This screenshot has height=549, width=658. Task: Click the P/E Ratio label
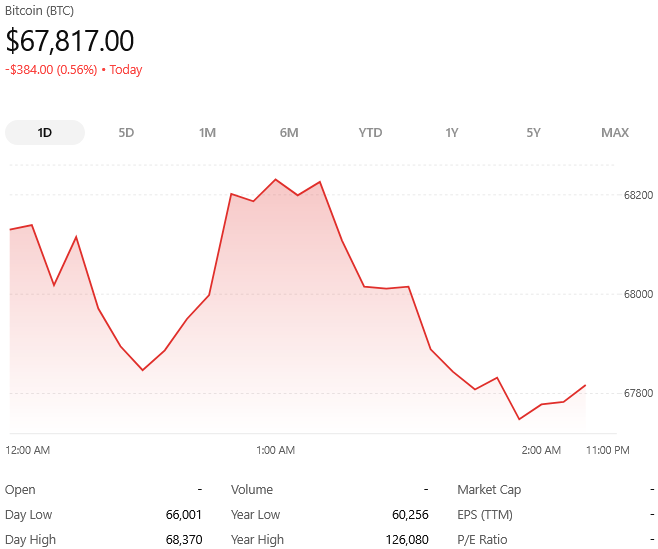[x=482, y=540]
